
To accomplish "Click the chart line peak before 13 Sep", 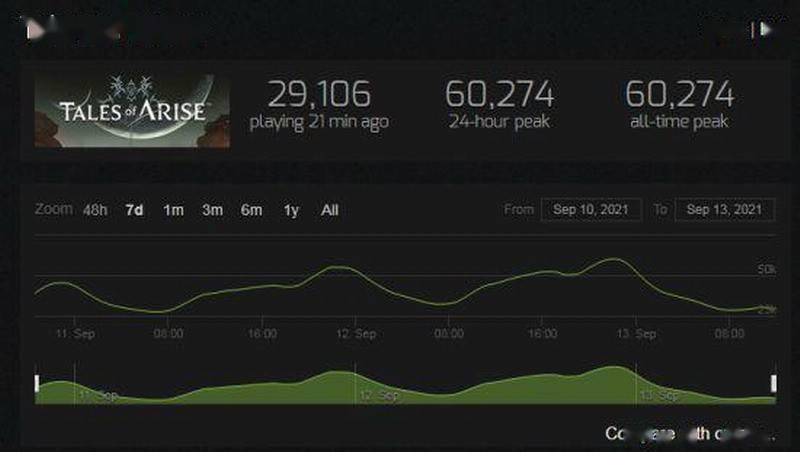I will coord(612,259).
